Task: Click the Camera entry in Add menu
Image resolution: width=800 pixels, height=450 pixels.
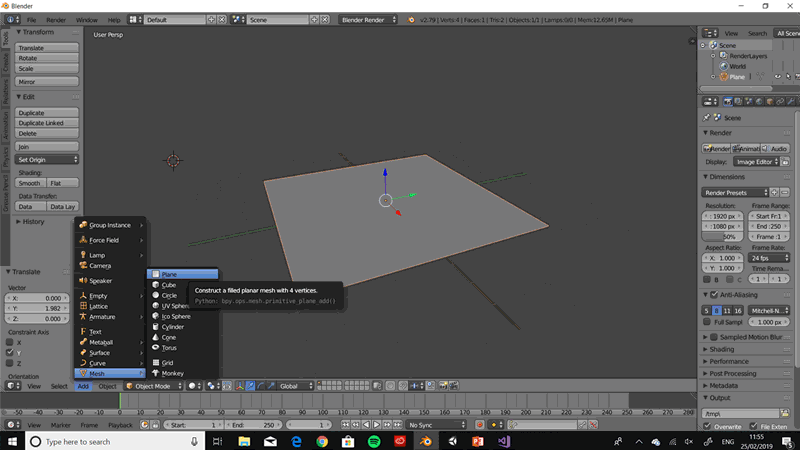Action: 100,266
